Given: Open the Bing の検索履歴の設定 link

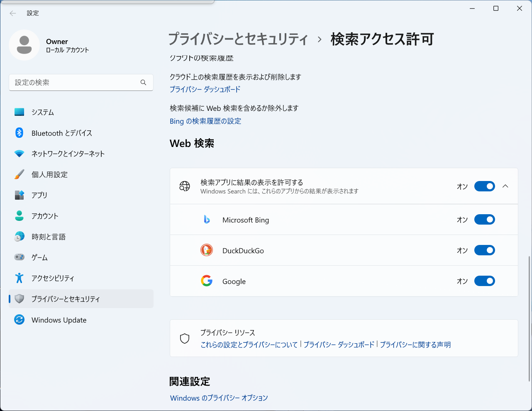Looking at the screenshot, I should pos(205,121).
